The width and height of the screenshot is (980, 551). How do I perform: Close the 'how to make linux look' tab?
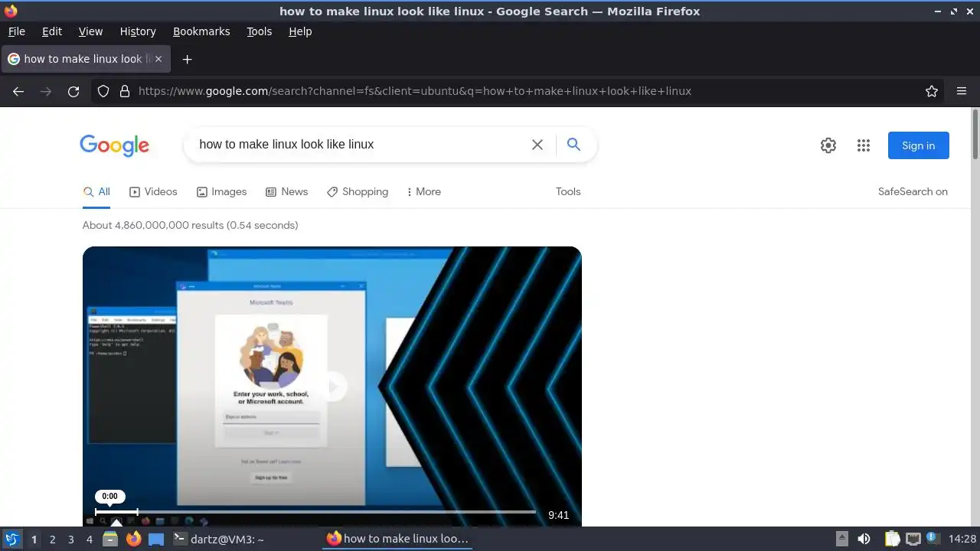158,59
